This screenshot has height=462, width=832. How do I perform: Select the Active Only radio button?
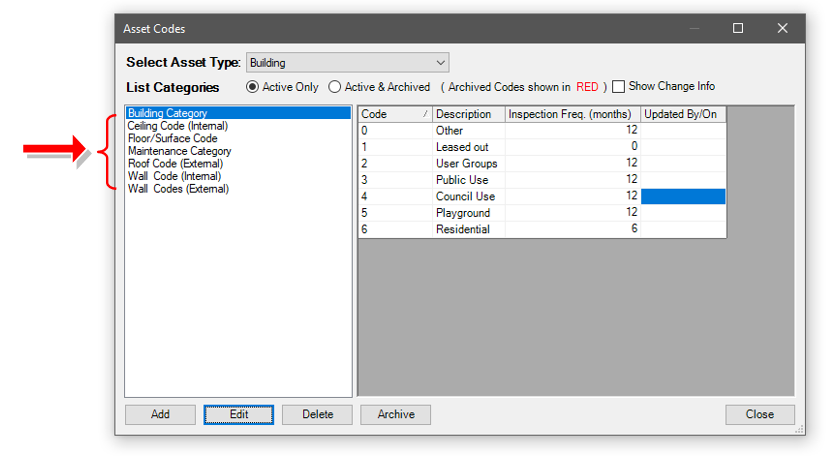pyautogui.click(x=252, y=87)
